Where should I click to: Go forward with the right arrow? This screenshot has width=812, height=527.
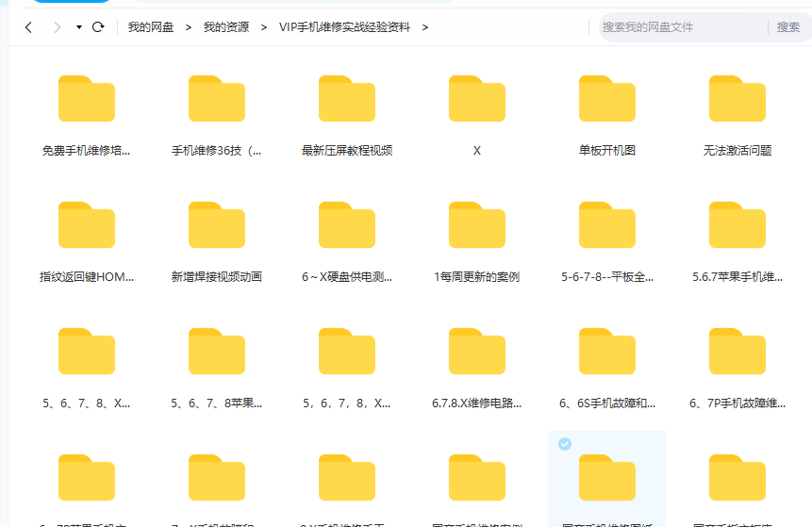[x=58, y=27]
